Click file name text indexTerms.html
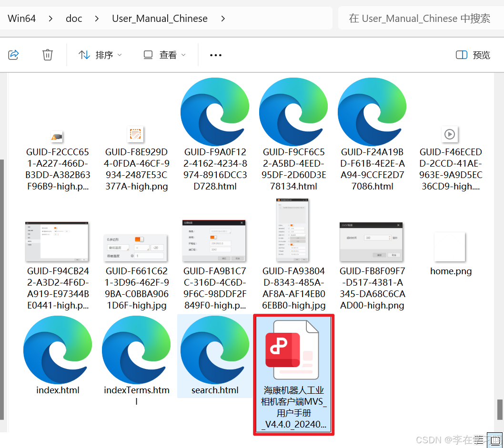 137,396
